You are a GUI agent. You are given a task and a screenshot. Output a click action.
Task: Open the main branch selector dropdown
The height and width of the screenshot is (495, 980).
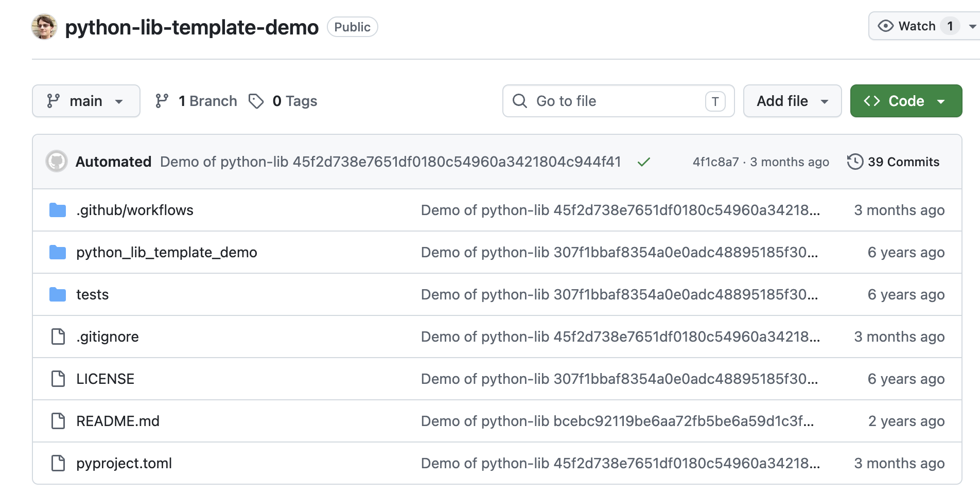pyautogui.click(x=86, y=101)
